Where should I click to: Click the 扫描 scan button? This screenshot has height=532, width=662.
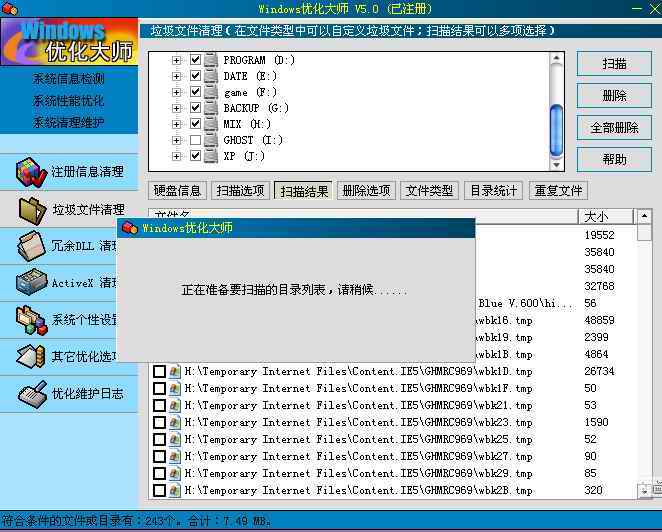tap(614, 64)
